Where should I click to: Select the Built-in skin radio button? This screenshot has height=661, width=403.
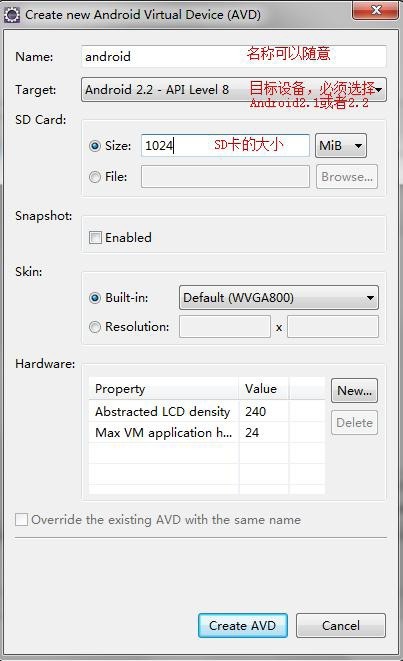pyautogui.click(x=95, y=298)
